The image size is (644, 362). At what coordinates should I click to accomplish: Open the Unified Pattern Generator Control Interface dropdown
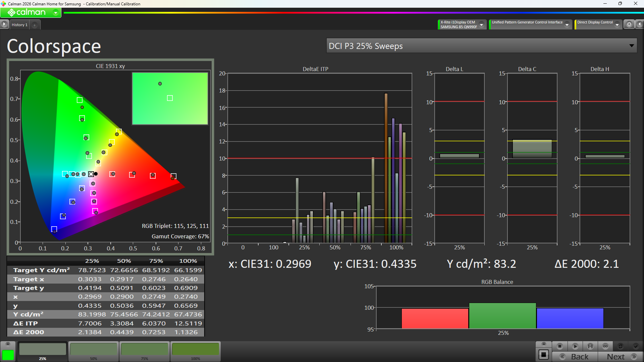[567, 25]
